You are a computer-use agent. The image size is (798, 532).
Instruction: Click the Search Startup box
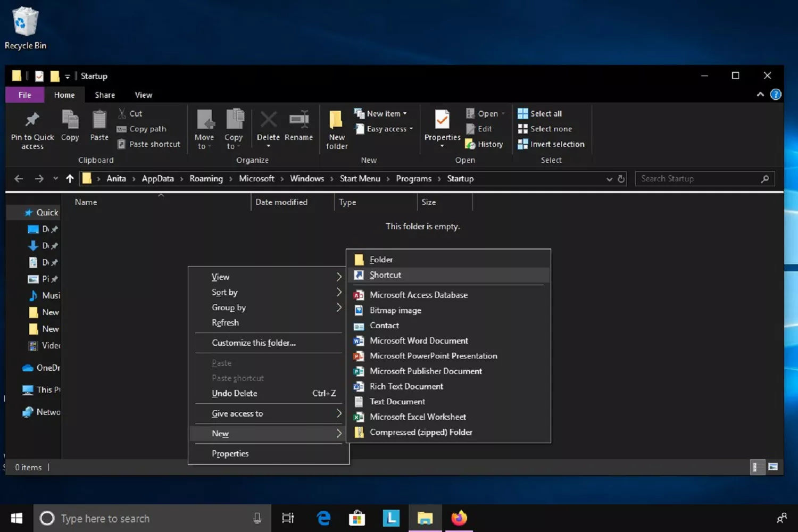tap(697, 178)
